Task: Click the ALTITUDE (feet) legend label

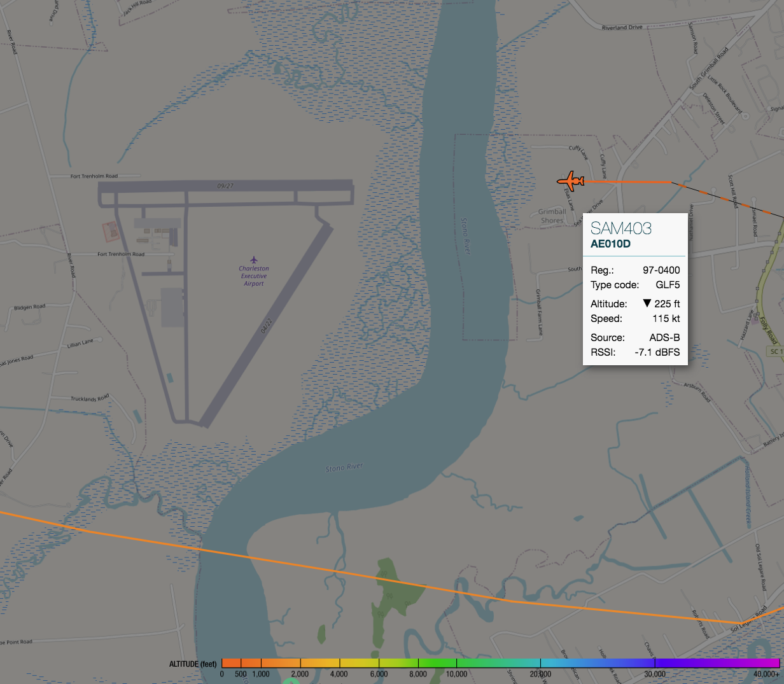Action: [x=193, y=664]
